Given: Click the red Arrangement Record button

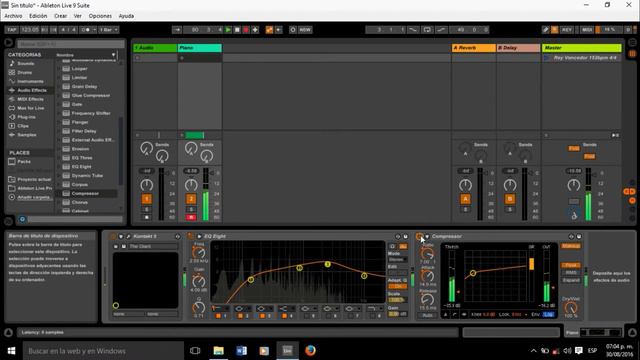Looking at the screenshot, I should (x=246, y=30).
